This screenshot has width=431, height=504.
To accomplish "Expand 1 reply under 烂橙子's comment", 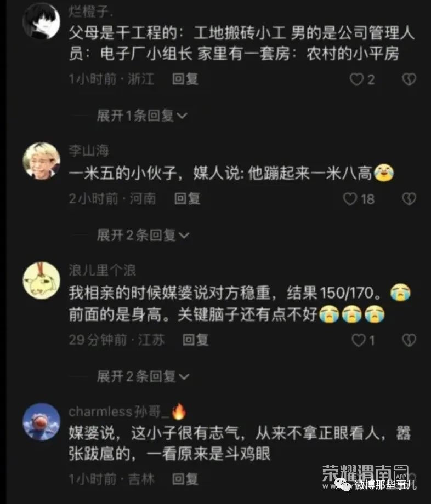I will tap(142, 116).
